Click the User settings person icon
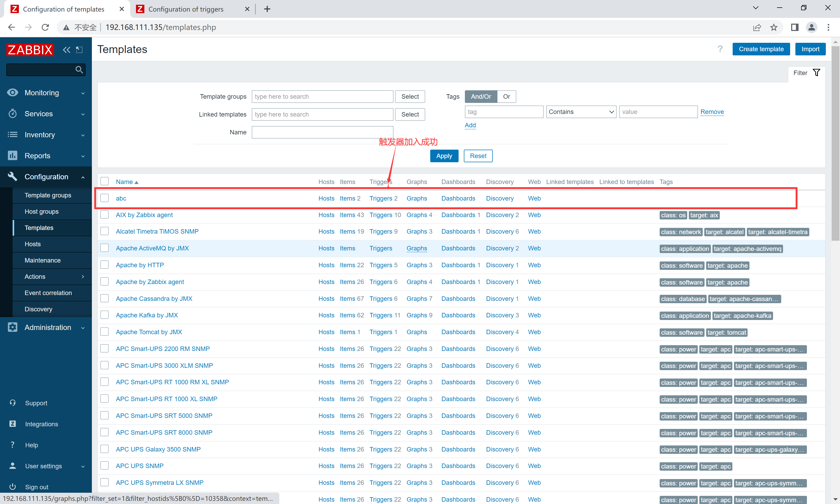This screenshot has height=504, width=840. pyautogui.click(x=13, y=466)
